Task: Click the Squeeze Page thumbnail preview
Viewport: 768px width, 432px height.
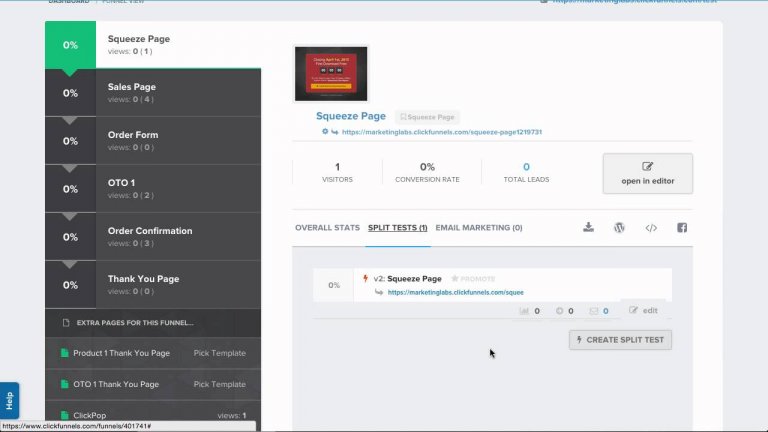Action: pos(331,74)
